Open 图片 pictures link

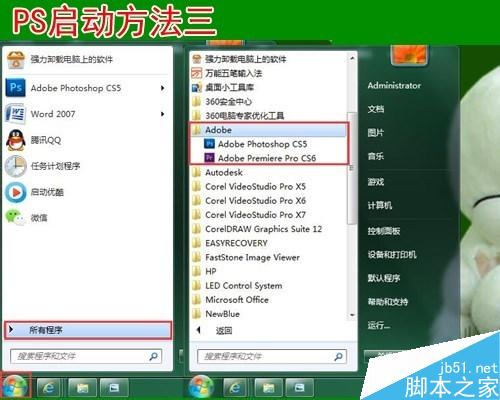[x=376, y=133]
